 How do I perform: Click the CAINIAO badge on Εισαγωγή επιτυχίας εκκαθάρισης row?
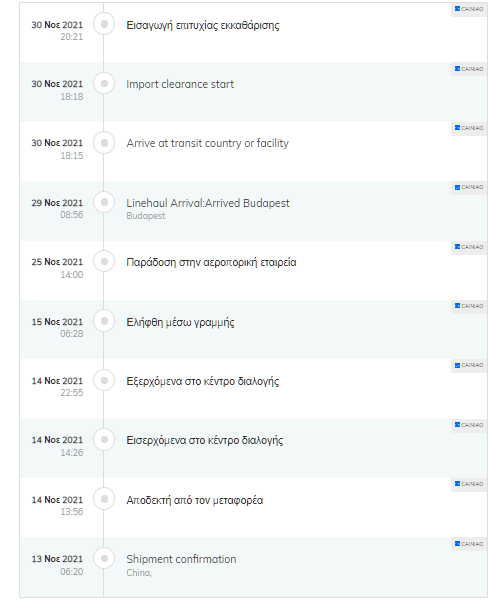pyautogui.click(x=469, y=9)
